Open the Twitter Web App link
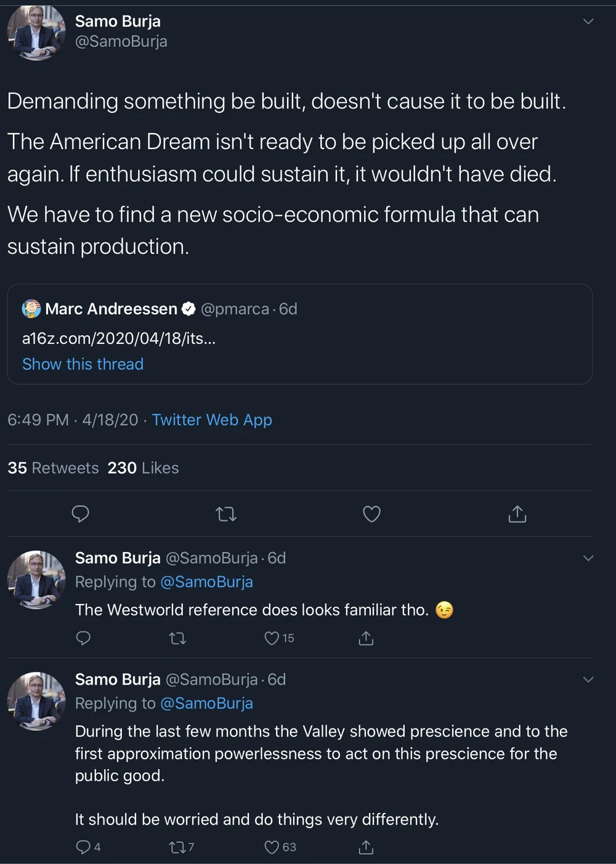The width and height of the screenshot is (616, 864). pyautogui.click(x=212, y=420)
